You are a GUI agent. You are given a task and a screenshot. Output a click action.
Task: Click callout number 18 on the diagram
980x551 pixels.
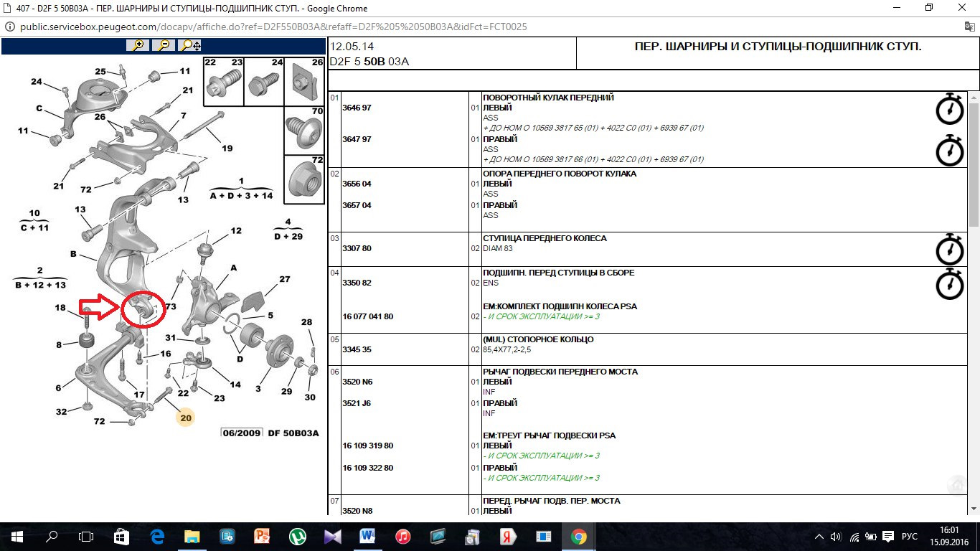(60, 307)
